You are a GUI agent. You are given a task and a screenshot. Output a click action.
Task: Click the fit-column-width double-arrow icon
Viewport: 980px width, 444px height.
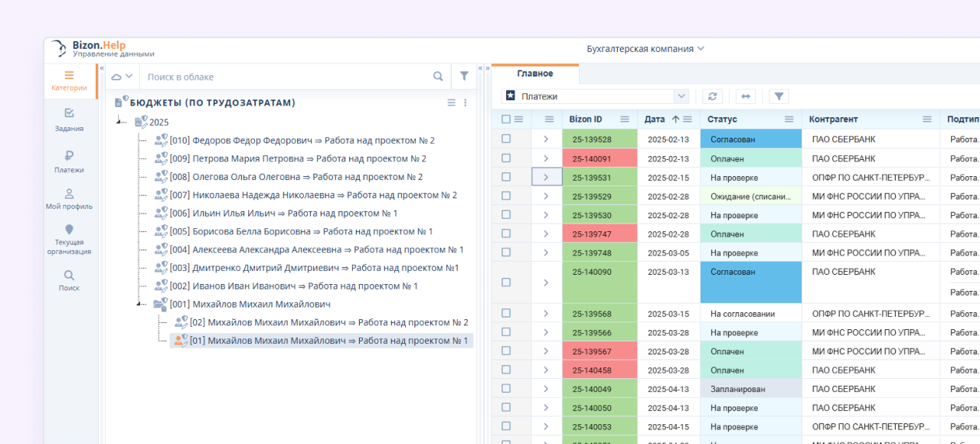tap(746, 96)
